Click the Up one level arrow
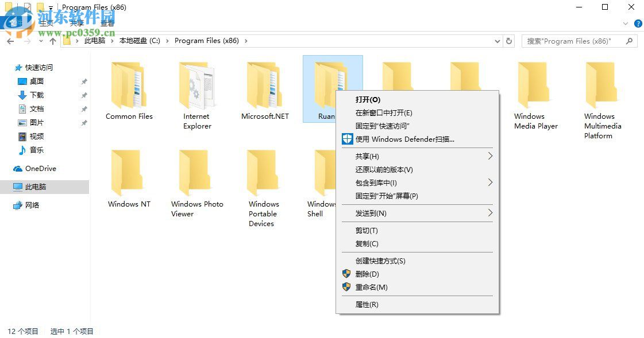 click(52, 41)
